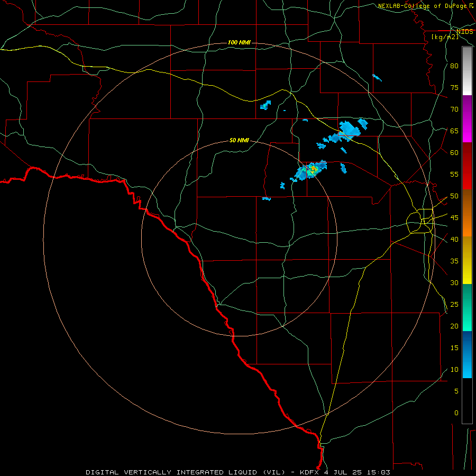Screen dimensions: 476x476
Task: Click the 70 value on the color scale
Action: [454, 109]
